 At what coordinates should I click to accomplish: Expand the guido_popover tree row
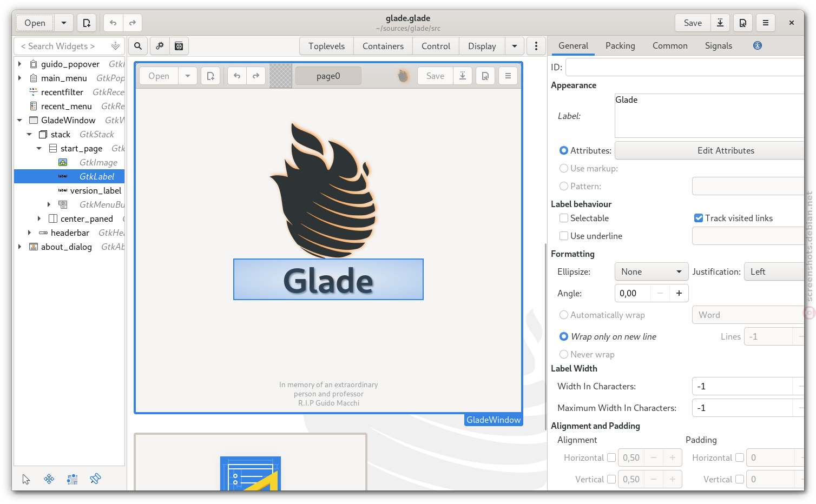coord(20,64)
